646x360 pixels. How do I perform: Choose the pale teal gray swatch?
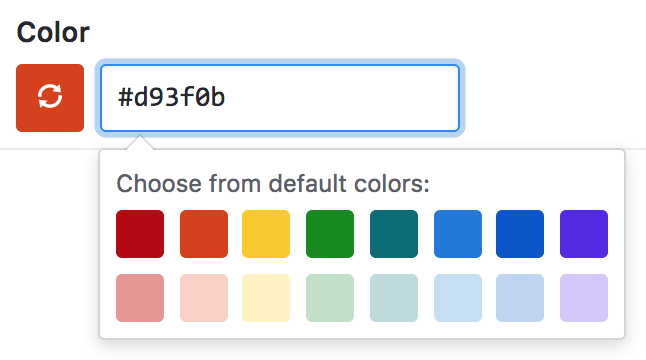[394, 298]
